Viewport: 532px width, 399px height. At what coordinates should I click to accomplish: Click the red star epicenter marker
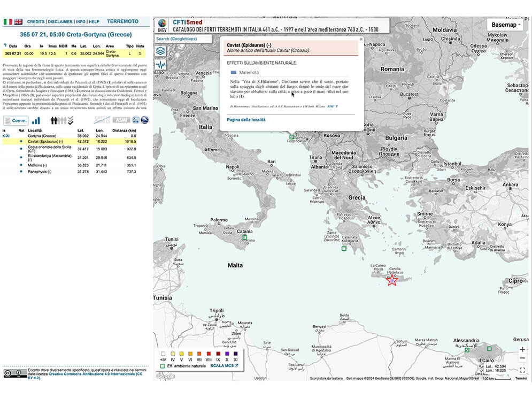point(392,280)
